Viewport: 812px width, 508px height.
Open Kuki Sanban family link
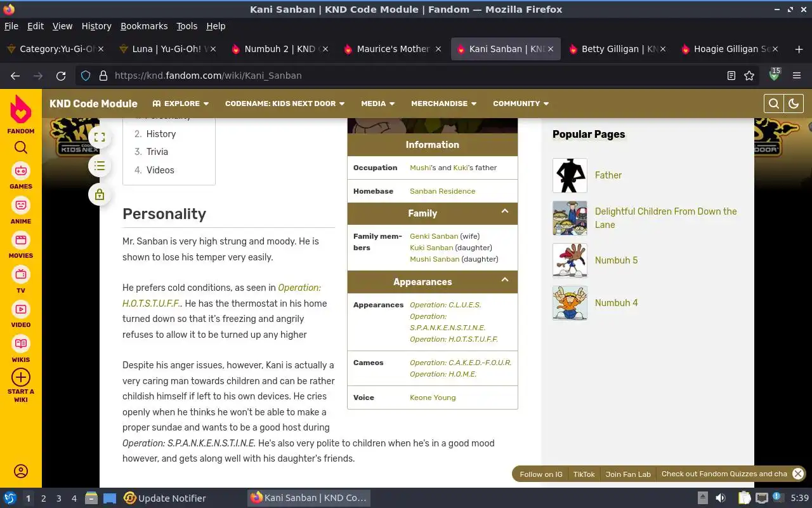[x=431, y=248]
